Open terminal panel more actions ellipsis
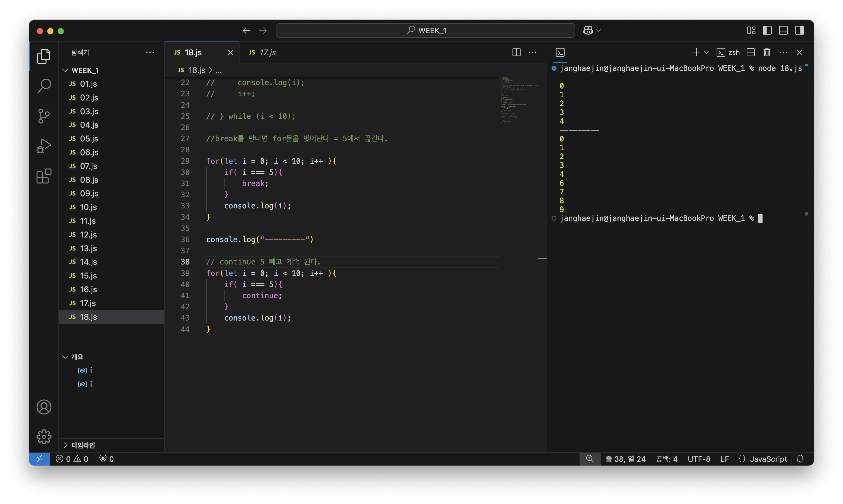 click(x=783, y=52)
